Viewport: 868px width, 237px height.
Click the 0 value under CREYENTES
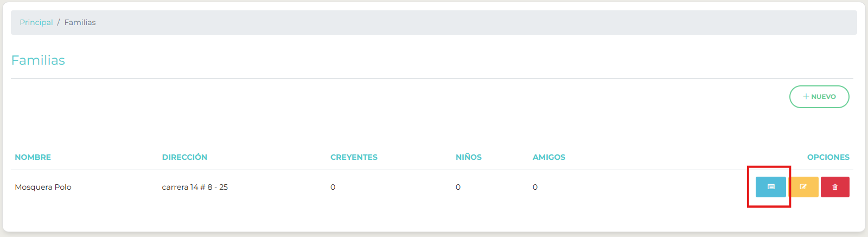point(333,187)
